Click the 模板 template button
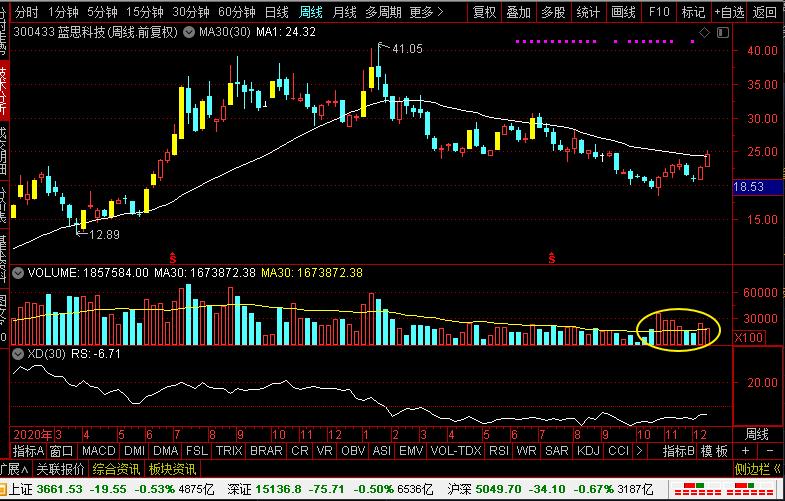The image size is (785, 501). [714, 451]
